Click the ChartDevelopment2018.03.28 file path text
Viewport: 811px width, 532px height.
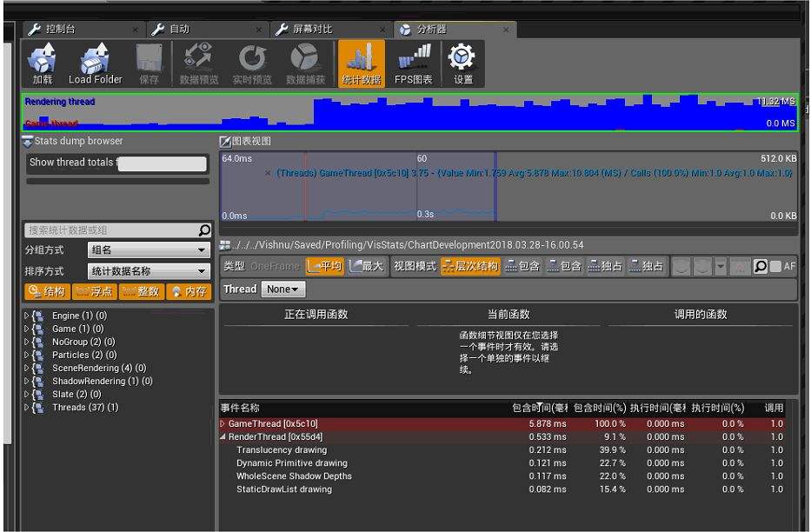409,245
